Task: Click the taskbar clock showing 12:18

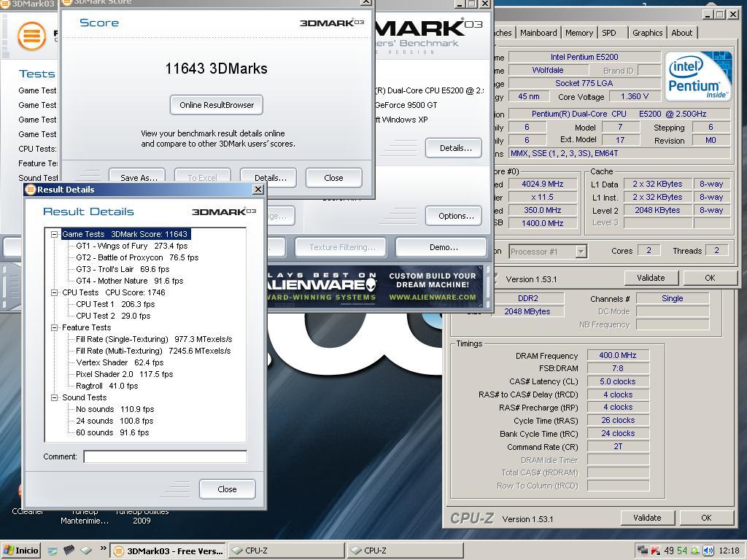Action: point(729,551)
